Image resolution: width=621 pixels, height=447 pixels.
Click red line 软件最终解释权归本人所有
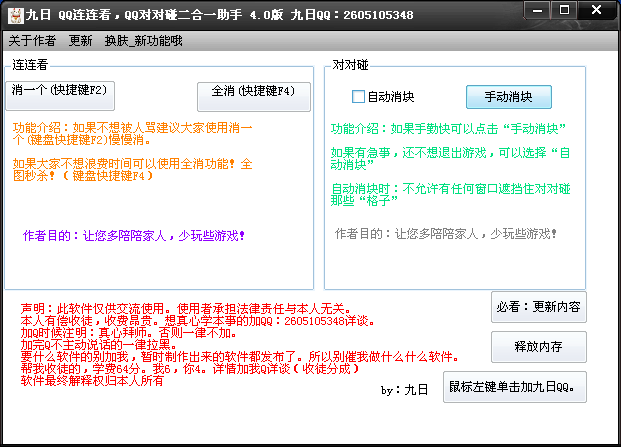(92, 381)
